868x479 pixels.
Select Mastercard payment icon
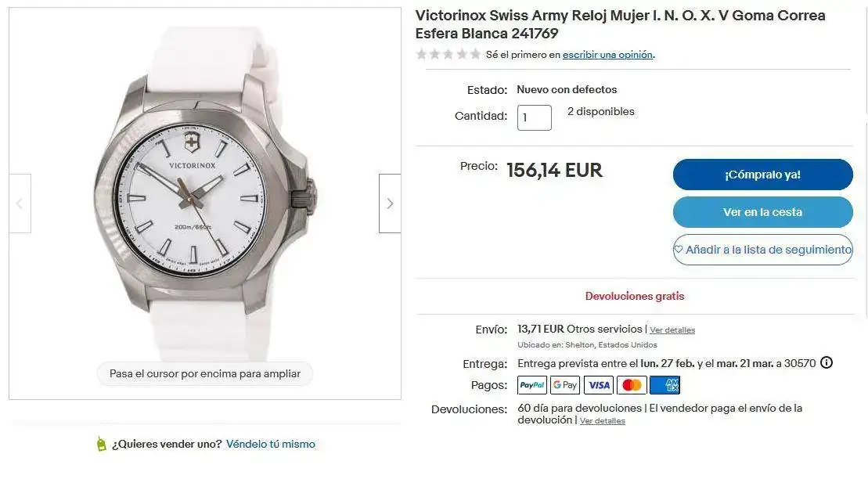(632, 385)
